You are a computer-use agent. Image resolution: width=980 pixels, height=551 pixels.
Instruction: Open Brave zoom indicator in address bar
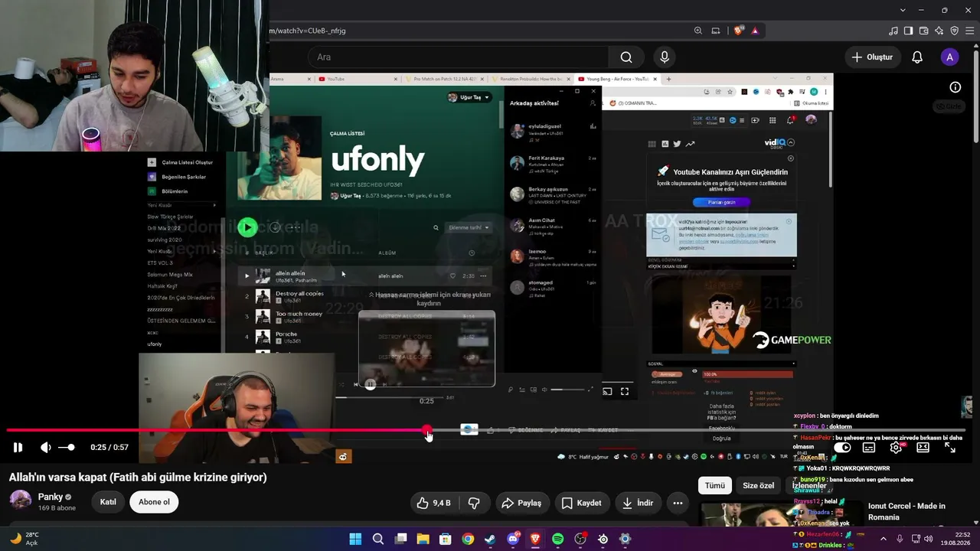pyautogui.click(x=698, y=31)
